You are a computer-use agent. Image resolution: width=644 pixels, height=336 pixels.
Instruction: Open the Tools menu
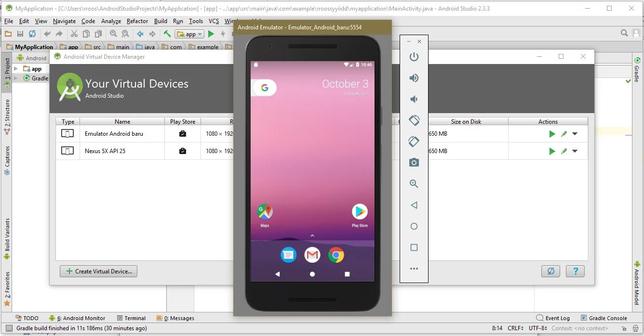pyautogui.click(x=196, y=21)
